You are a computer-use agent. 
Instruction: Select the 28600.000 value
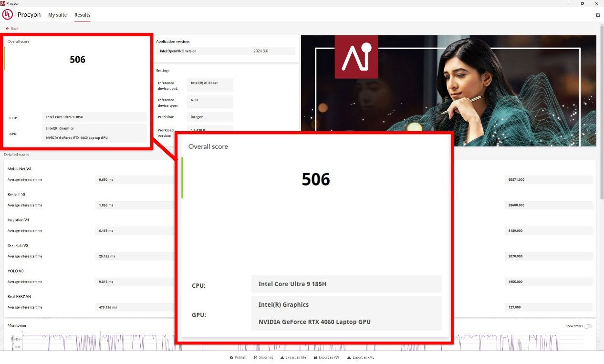pos(517,205)
